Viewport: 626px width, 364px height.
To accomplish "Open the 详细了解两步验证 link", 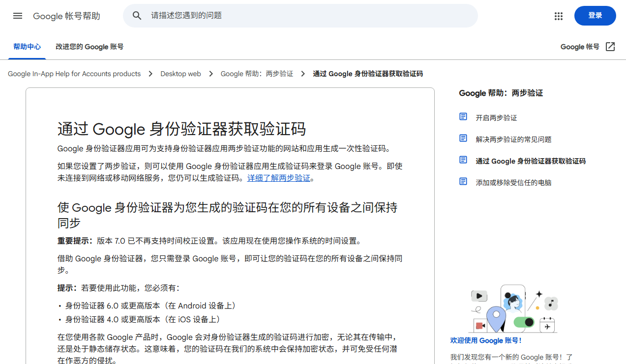I will click(279, 178).
